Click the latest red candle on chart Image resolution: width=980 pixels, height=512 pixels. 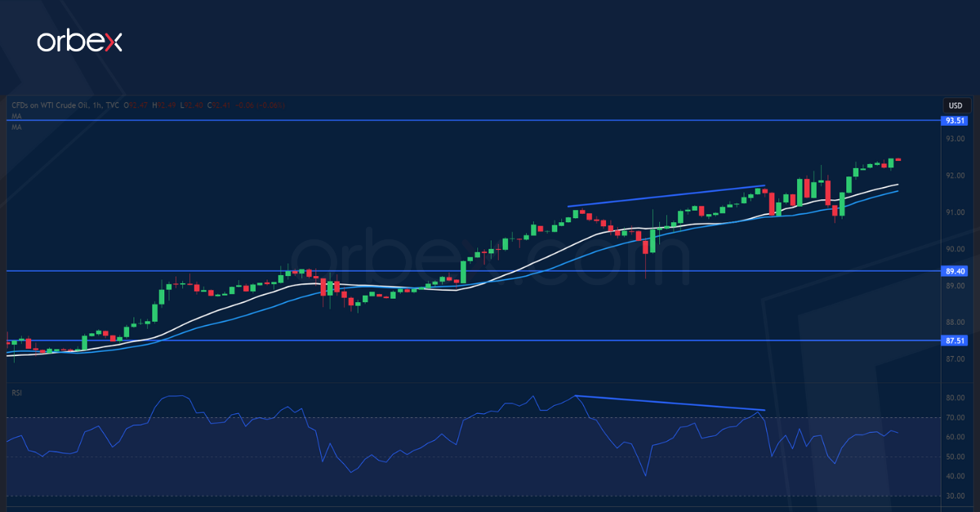(x=898, y=160)
